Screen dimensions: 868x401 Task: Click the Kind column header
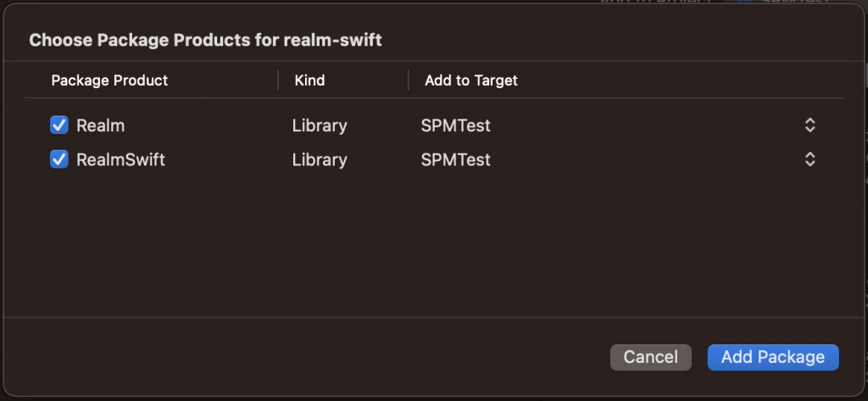point(309,81)
